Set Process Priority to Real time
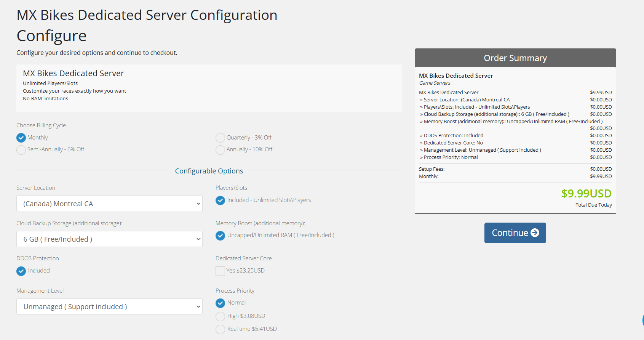 click(220, 329)
